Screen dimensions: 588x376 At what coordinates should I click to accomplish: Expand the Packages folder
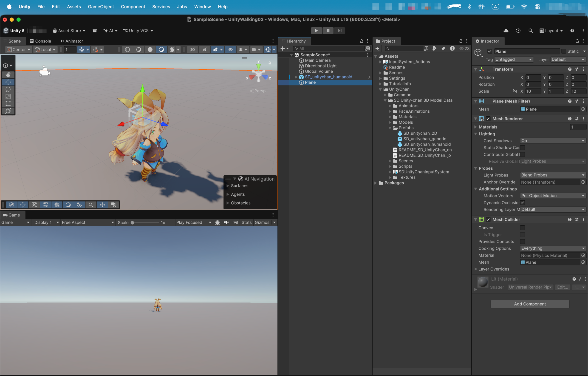pos(376,183)
